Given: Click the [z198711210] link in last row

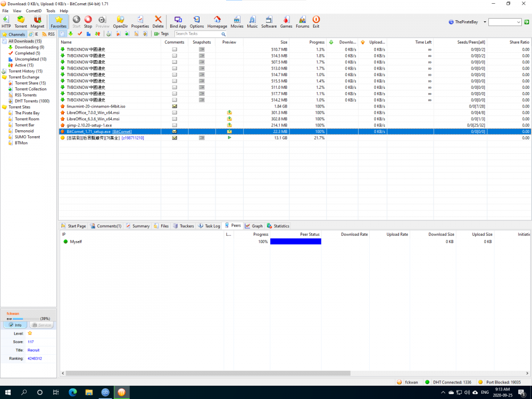Looking at the screenshot, I should (132, 138).
